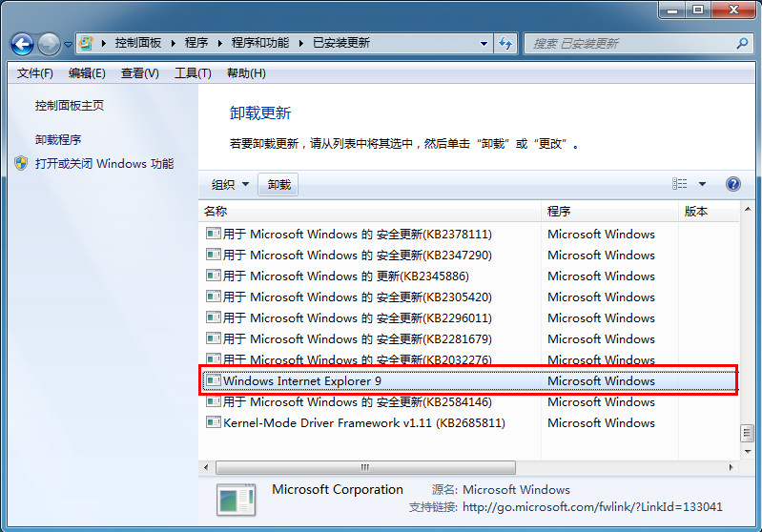Click the icon of KB2378111 update
Viewport: 762px width, 532px height.
point(213,234)
